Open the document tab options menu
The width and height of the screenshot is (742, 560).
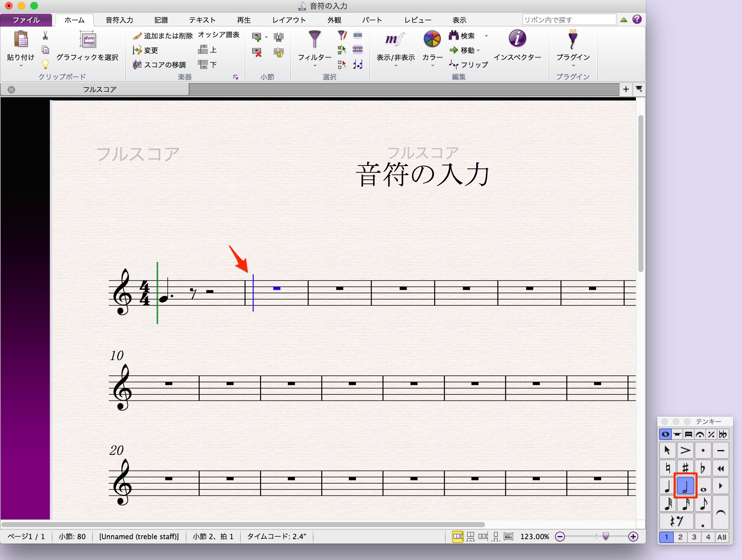tap(639, 89)
